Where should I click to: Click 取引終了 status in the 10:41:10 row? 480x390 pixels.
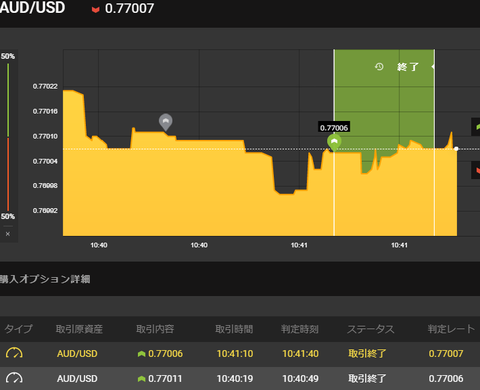(367, 353)
